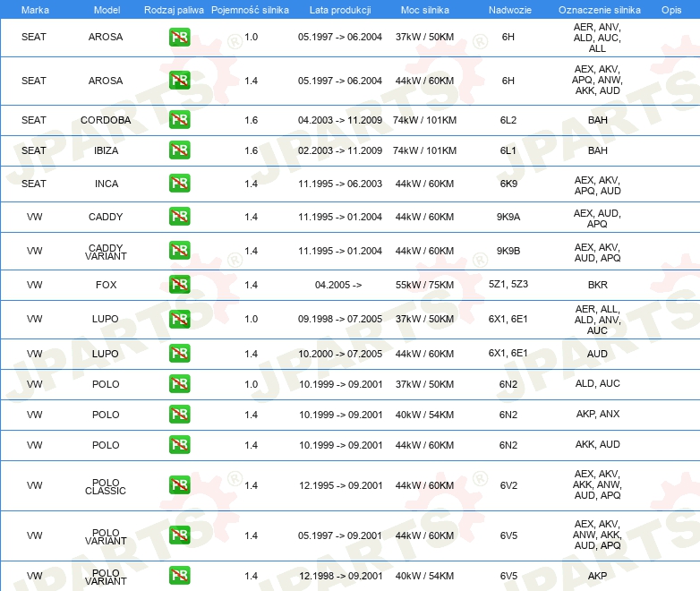The image size is (700, 591).
Task: Click the Moc silnika column header
Action: coord(425,10)
